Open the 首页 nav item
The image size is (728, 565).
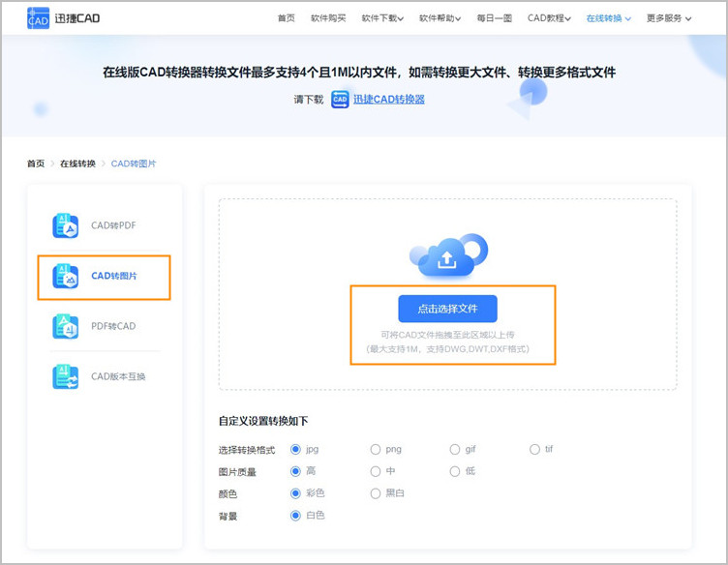click(286, 18)
